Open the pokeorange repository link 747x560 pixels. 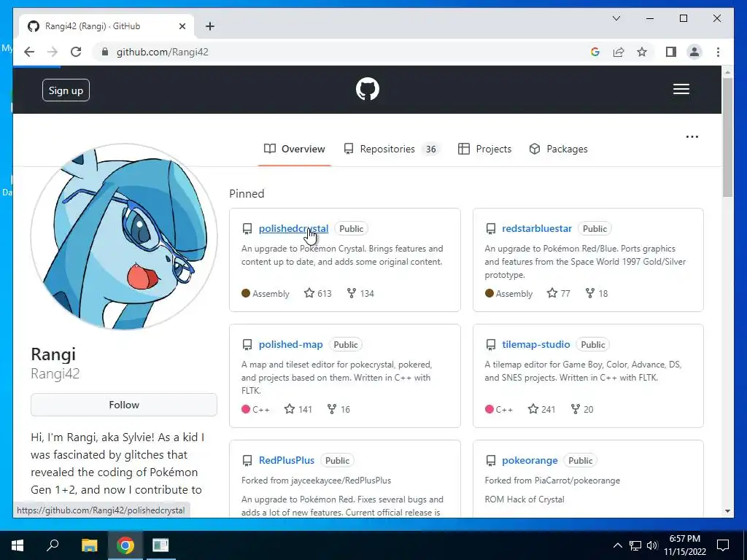point(530,461)
